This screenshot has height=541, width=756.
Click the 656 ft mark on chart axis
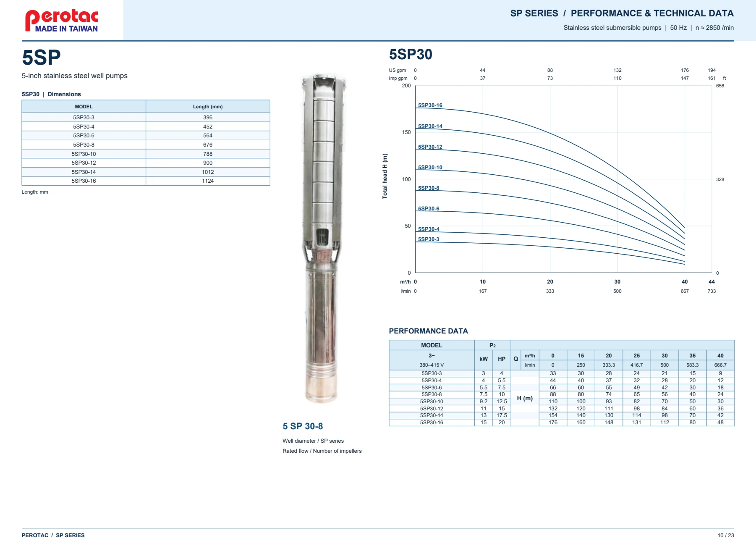coord(720,86)
